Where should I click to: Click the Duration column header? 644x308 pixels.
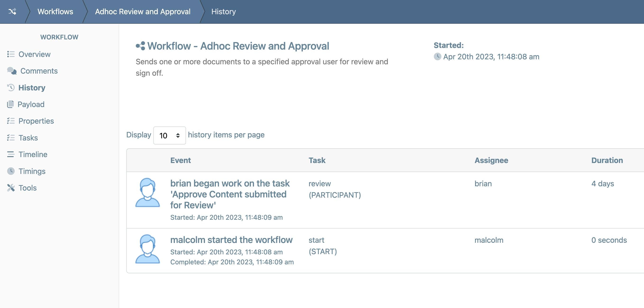pos(607,160)
